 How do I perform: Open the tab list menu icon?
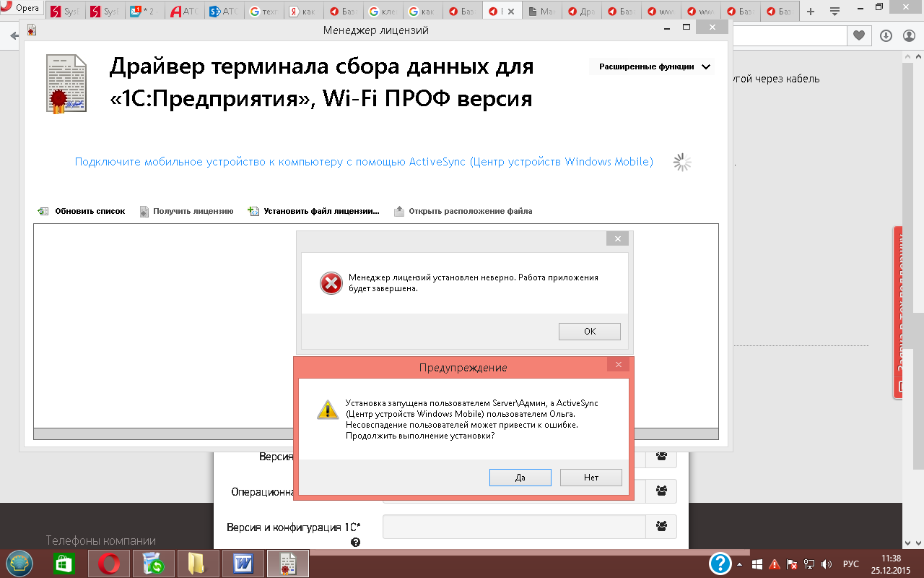click(x=834, y=12)
